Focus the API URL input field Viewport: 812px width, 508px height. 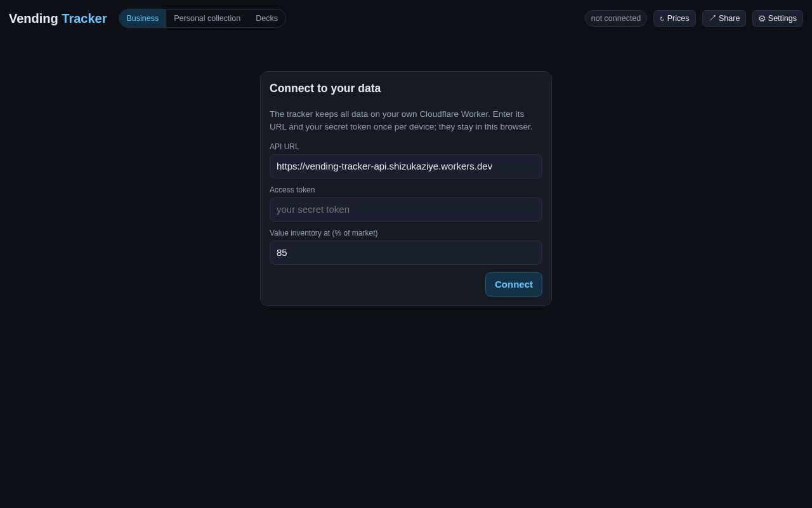(406, 166)
